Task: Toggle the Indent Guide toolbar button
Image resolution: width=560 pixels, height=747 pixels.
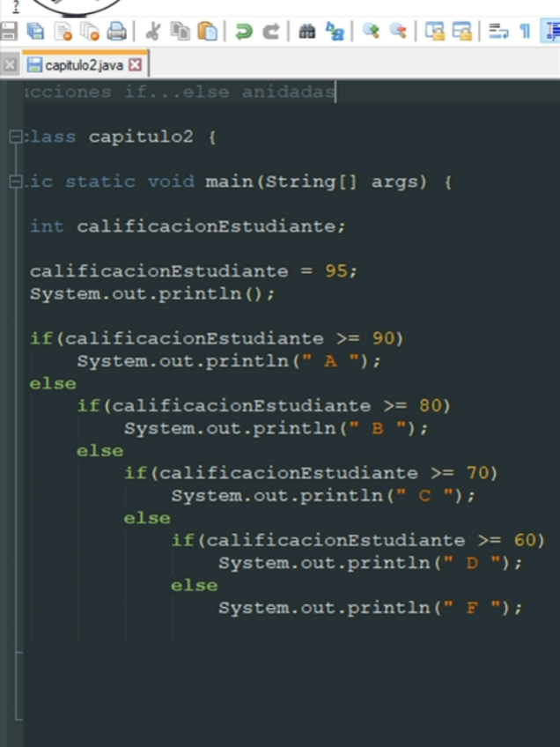Action: [x=551, y=31]
